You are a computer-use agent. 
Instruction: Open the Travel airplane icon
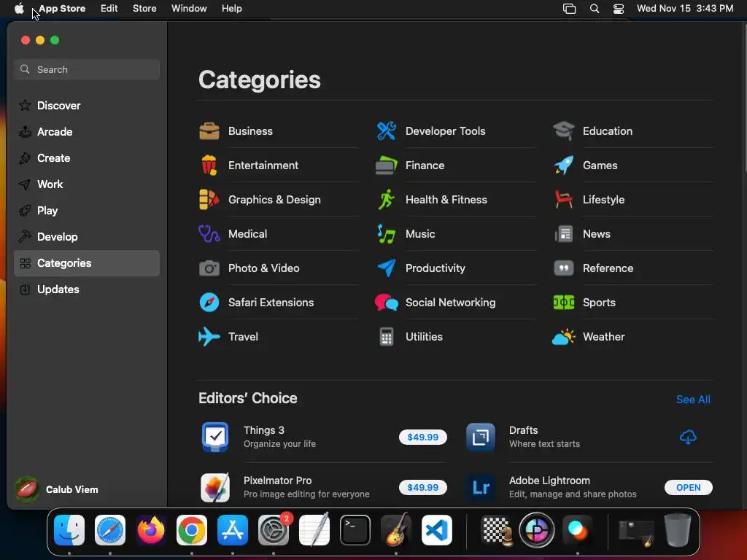pyautogui.click(x=209, y=337)
